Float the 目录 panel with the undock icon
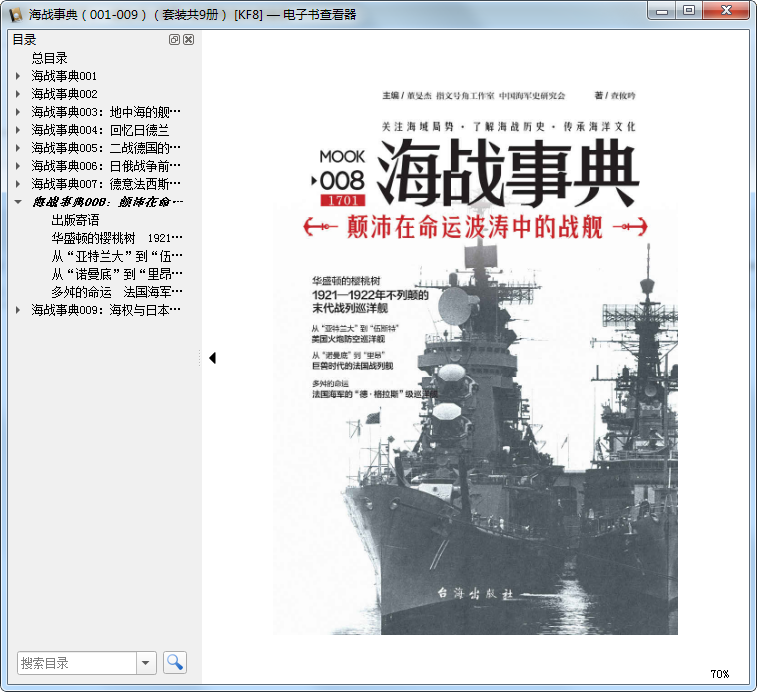 point(174,40)
